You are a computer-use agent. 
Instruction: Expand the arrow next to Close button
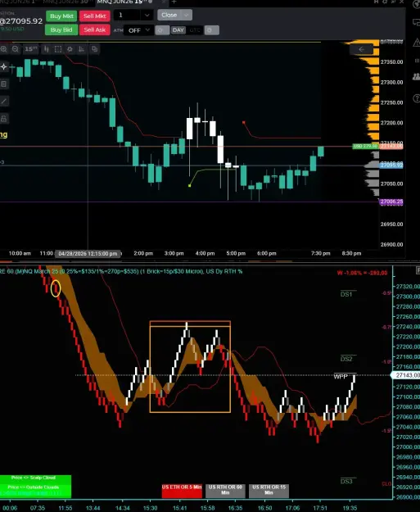[x=187, y=15]
